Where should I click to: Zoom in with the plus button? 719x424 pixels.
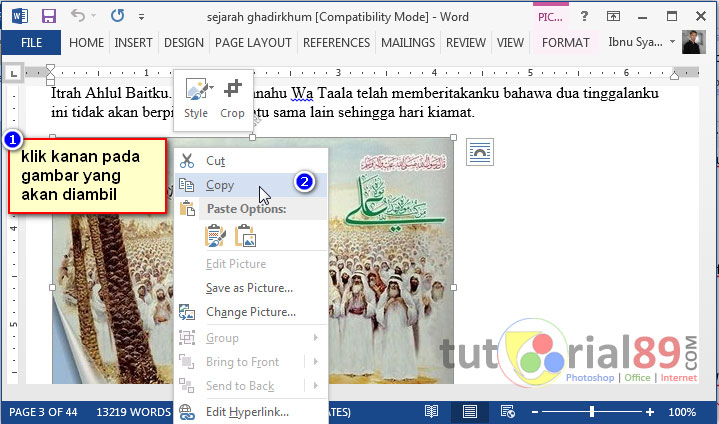coord(650,412)
